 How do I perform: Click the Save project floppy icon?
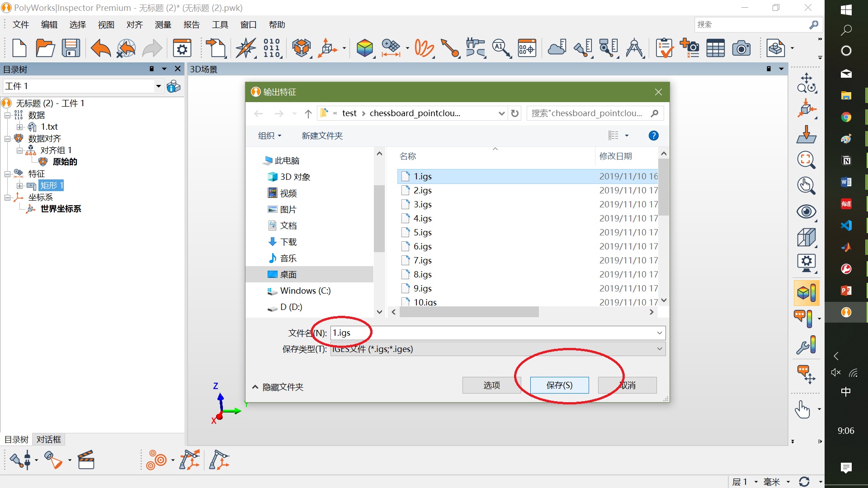coord(71,48)
